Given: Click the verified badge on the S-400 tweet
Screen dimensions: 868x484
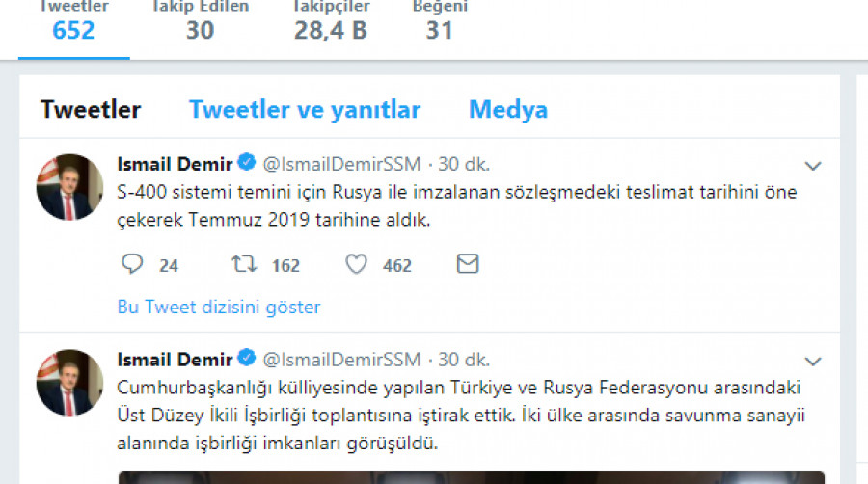Looking at the screenshot, I should [x=247, y=163].
